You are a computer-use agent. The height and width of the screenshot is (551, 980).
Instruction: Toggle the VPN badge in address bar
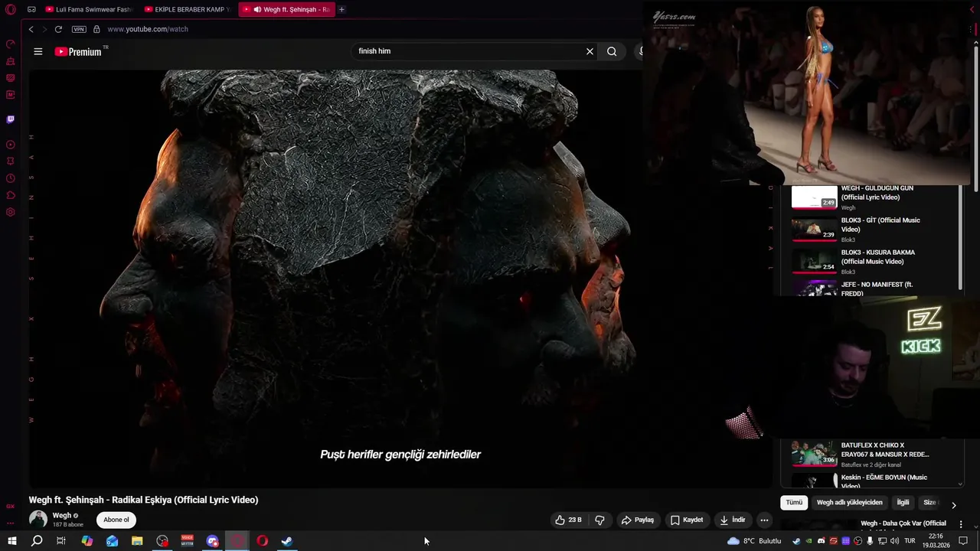[79, 29]
